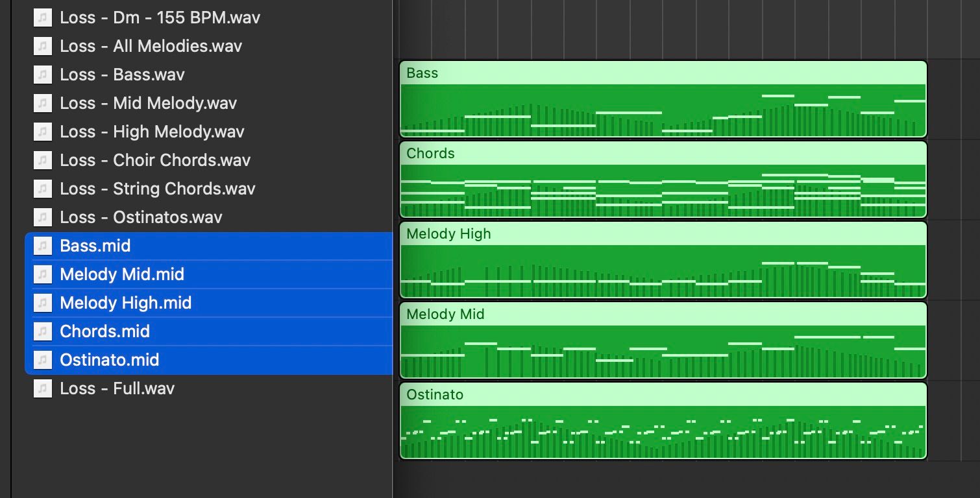Click the MIDI file icon beside Ostinato.mid
This screenshot has height=498, width=980.
pyautogui.click(x=42, y=360)
